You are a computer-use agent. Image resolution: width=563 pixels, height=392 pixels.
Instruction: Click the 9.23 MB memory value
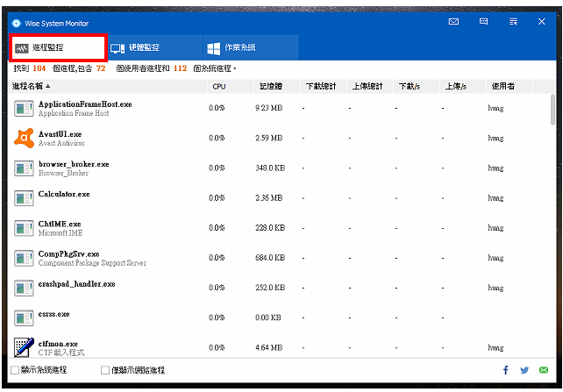(x=268, y=108)
